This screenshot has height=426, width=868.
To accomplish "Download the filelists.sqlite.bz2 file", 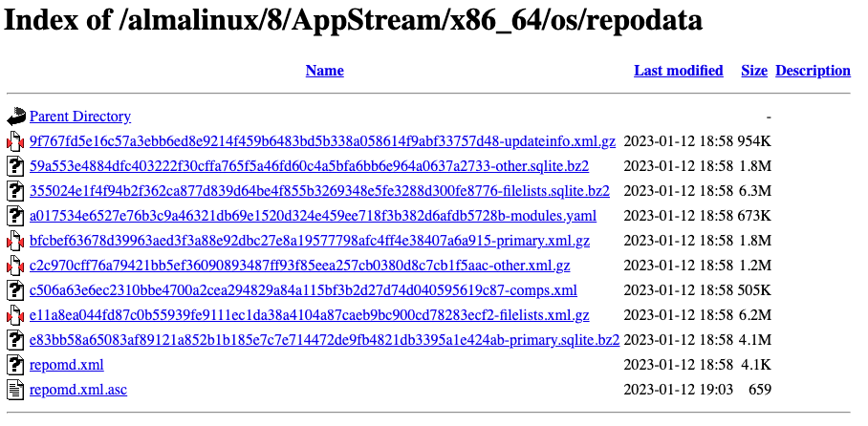I will 319,191.
